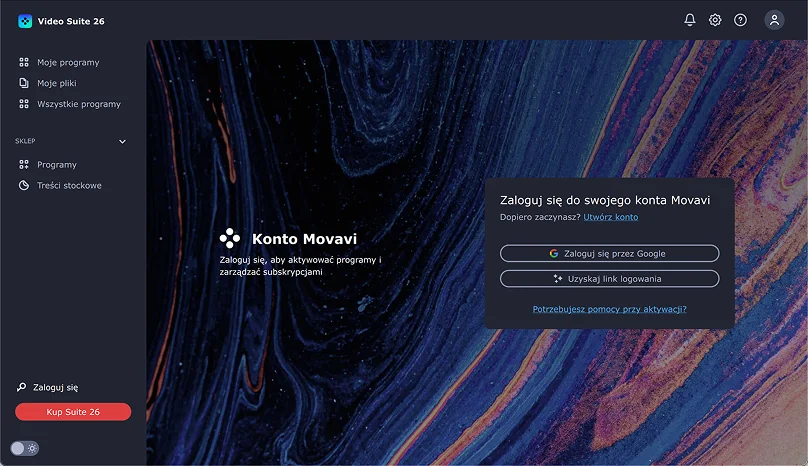The height and width of the screenshot is (466, 808).
Task: Collapse the SKLEP section chevron
Action: click(122, 141)
